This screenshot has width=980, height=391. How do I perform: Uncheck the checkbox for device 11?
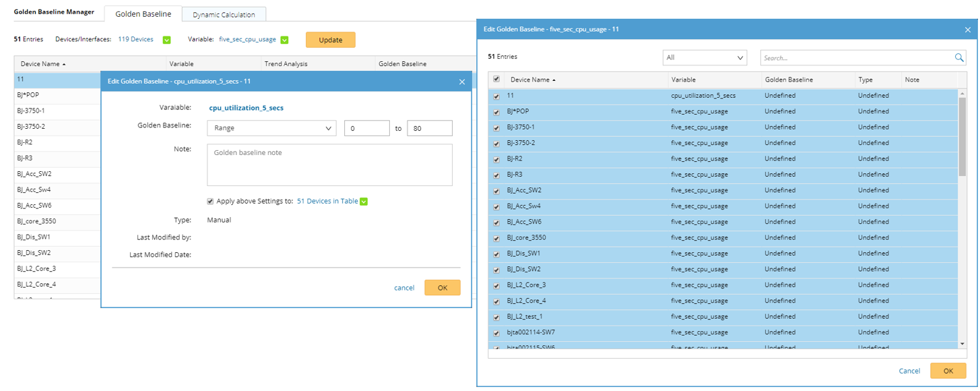[x=496, y=96]
